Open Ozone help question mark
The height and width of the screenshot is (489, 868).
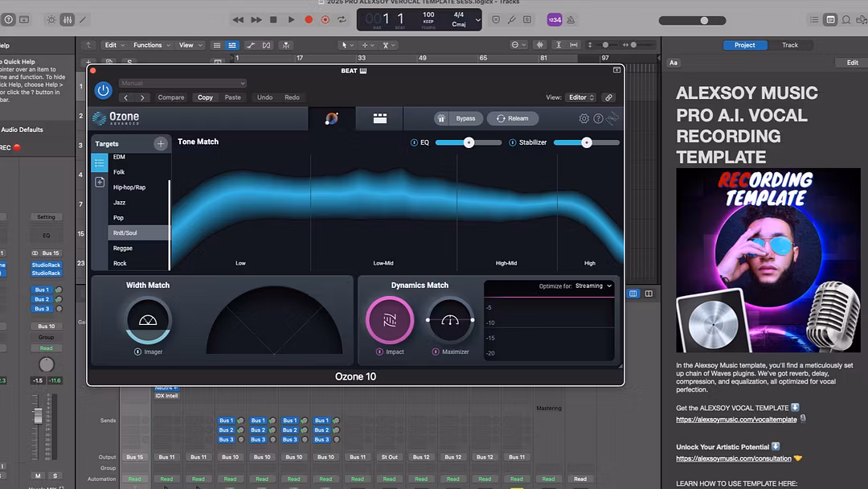point(599,118)
